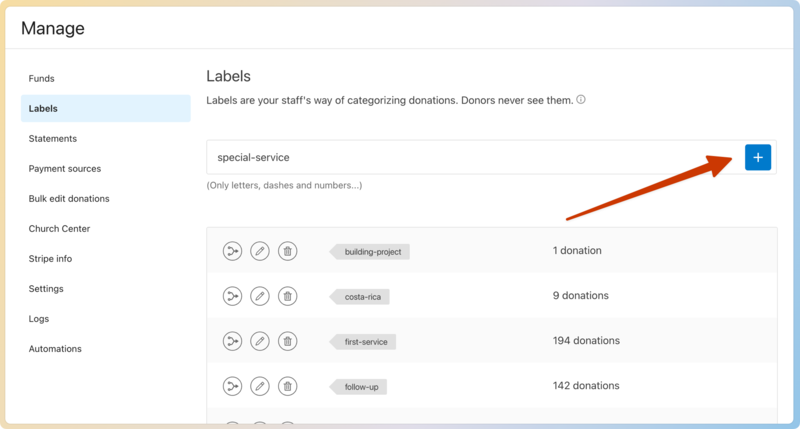Open the info tooltip beside Labels description

[x=581, y=100]
